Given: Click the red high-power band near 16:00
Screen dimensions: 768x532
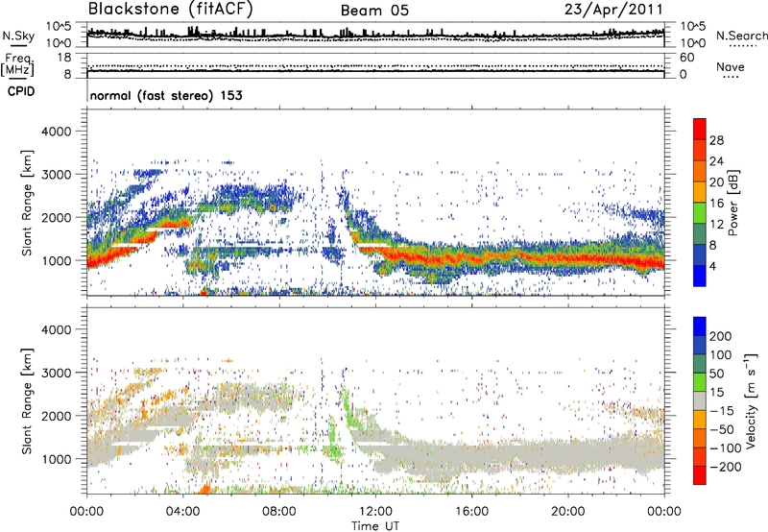Looking at the screenshot, I should pos(471,258).
